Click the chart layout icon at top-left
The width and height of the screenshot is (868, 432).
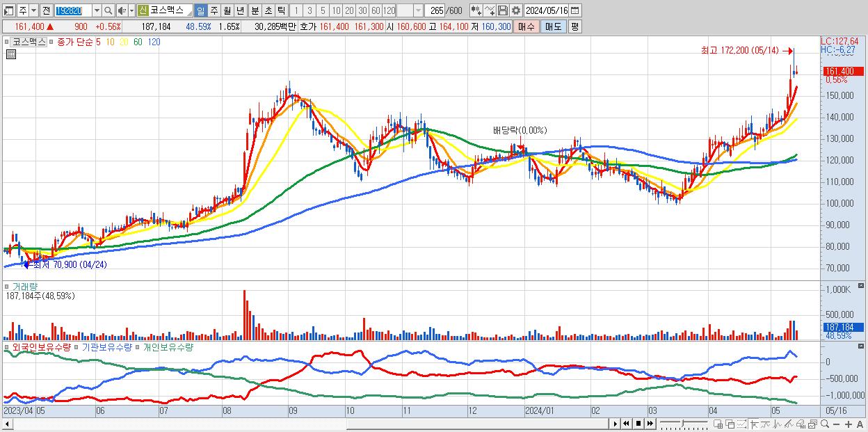coord(8,11)
